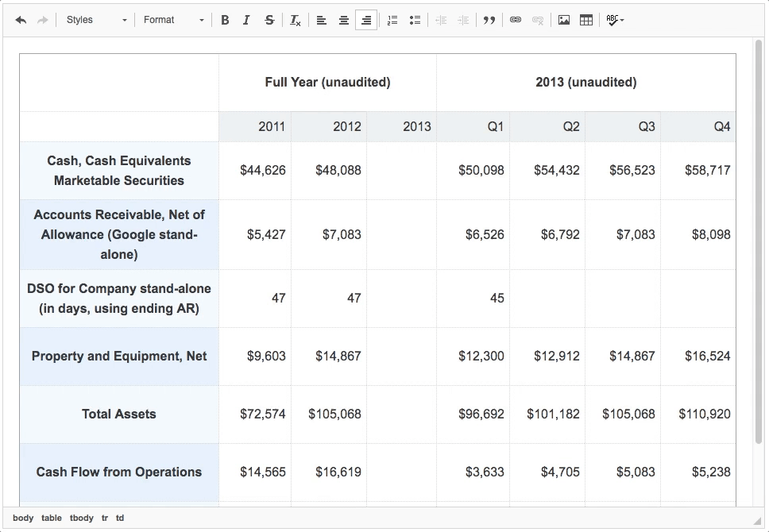Image resolution: width=769 pixels, height=532 pixels.
Task: Toggle Italic formatting
Action: (x=247, y=20)
